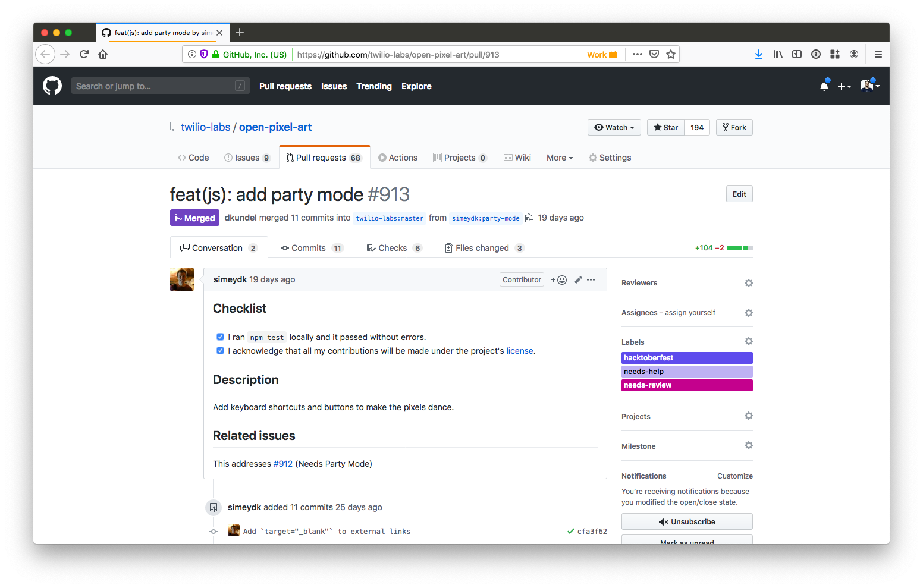This screenshot has height=588, width=923.
Task: Open a new browser tab
Action: tap(240, 32)
